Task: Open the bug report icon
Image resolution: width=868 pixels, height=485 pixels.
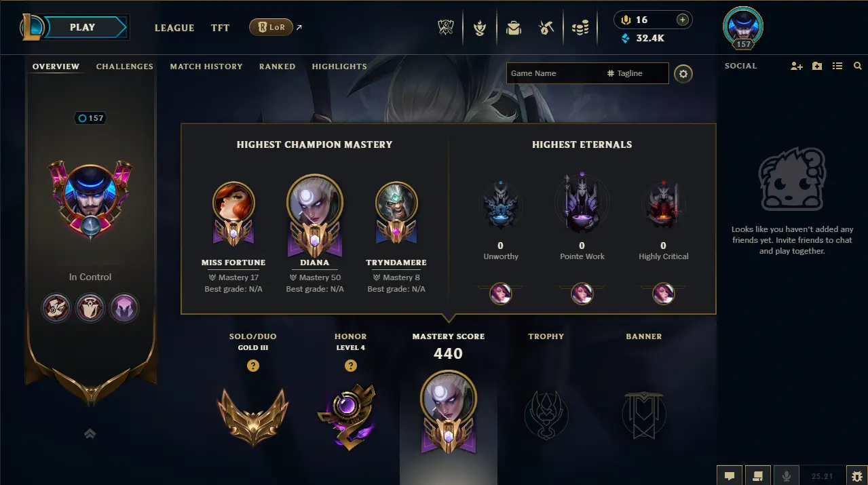Action: point(857,476)
